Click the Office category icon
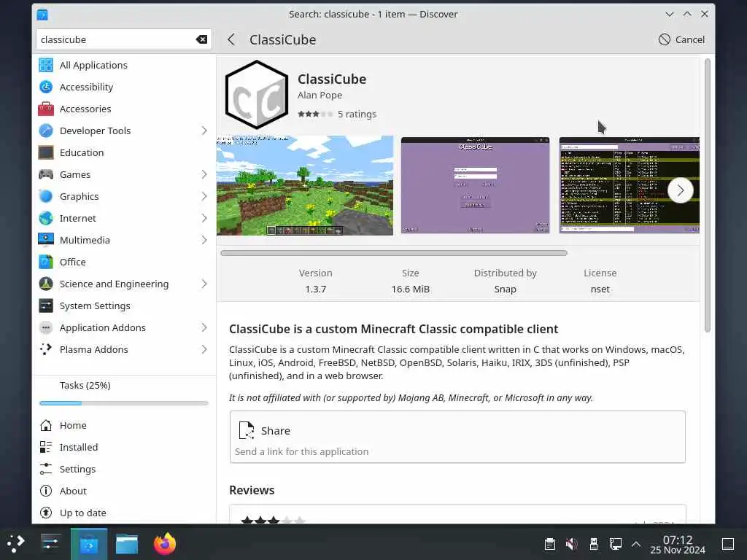The height and width of the screenshot is (560, 747). coord(46,262)
